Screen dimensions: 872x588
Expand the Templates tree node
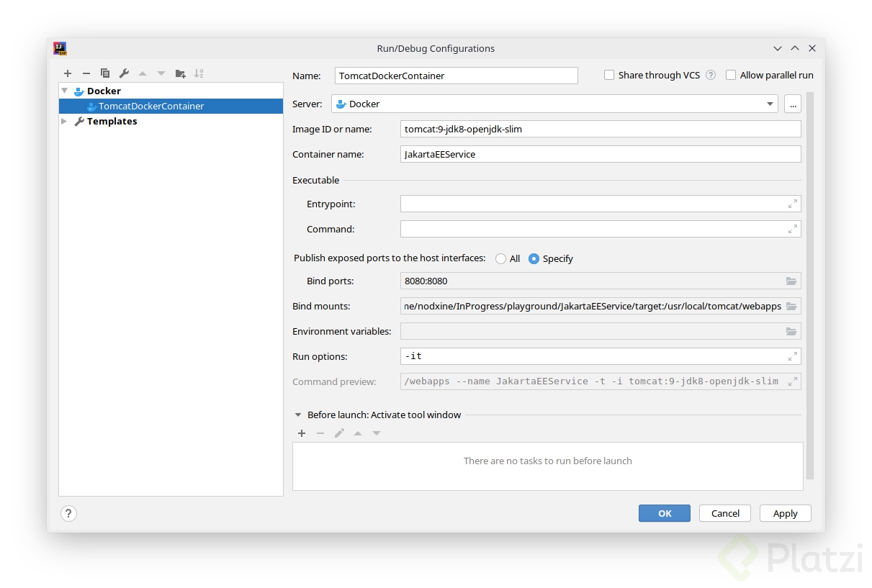[65, 122]
